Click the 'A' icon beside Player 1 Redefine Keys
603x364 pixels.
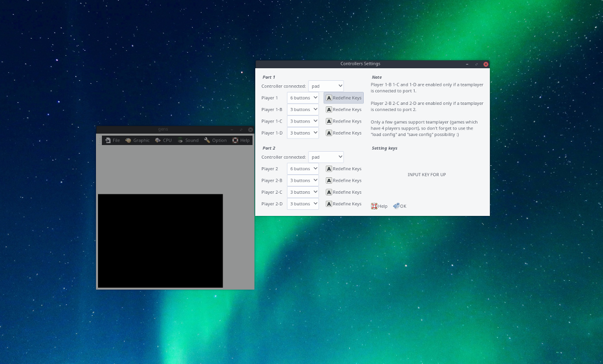329,97
